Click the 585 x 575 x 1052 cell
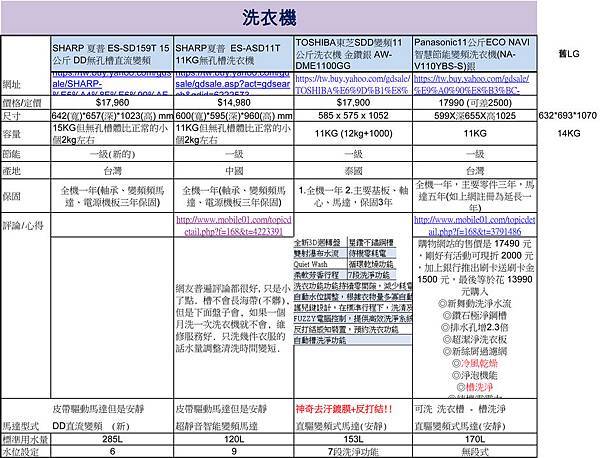 [353, 116]
